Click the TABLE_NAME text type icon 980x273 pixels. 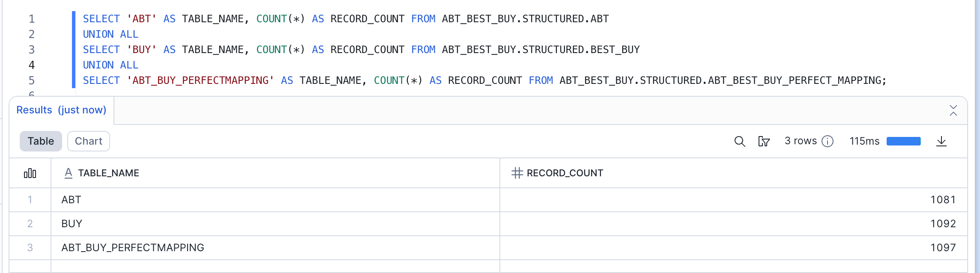[68, 173]
